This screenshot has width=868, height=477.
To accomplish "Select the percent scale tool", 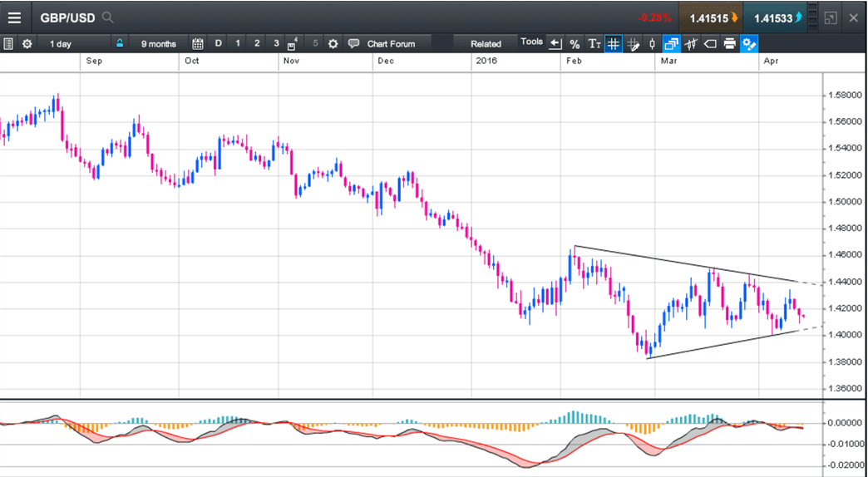I will [x=575, y=44].
